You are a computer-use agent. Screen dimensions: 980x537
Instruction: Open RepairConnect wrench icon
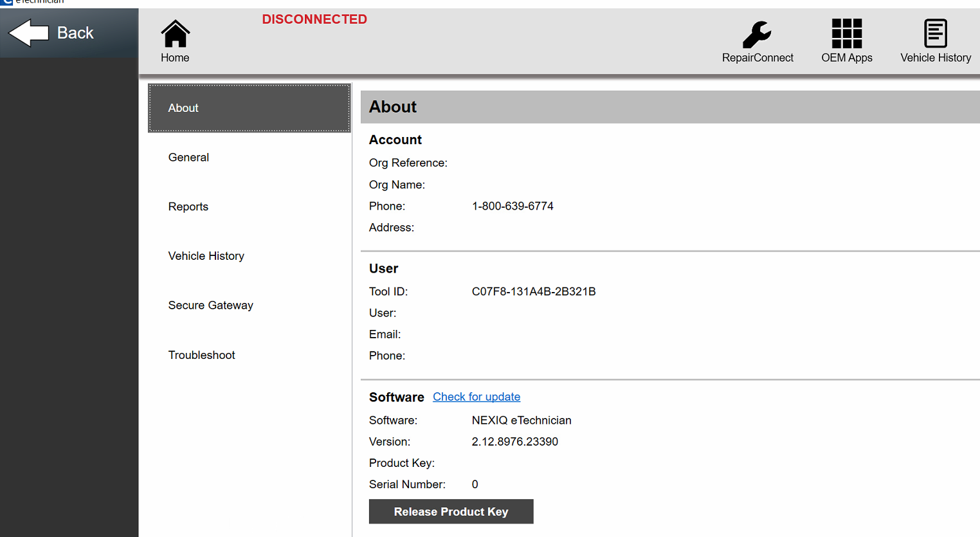click(x=757, y=35)
